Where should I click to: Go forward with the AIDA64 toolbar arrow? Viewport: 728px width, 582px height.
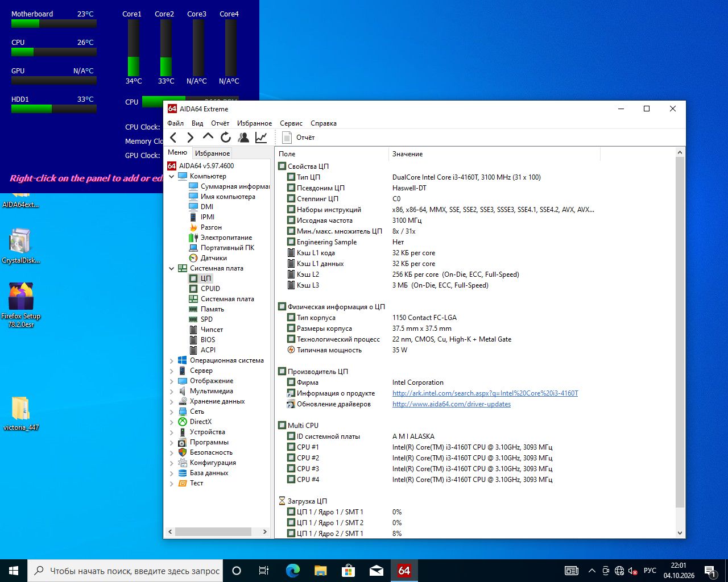point(190,138)
